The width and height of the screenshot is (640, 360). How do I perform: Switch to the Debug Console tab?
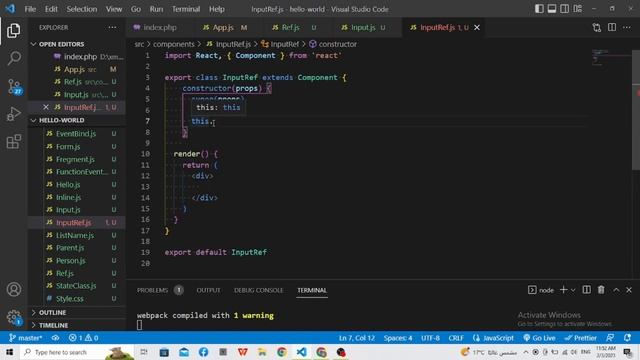point(258,290)
